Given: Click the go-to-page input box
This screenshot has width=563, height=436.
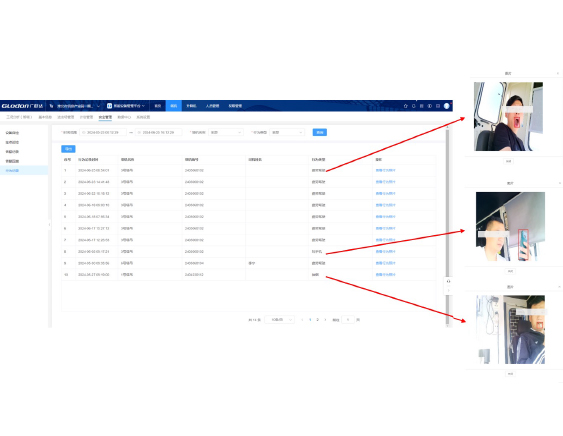Looking at the screenshot, I should click(348, 320).
